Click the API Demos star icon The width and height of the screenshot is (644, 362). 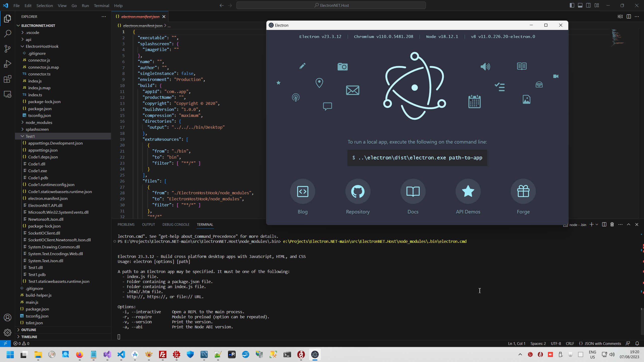[468, 192]
